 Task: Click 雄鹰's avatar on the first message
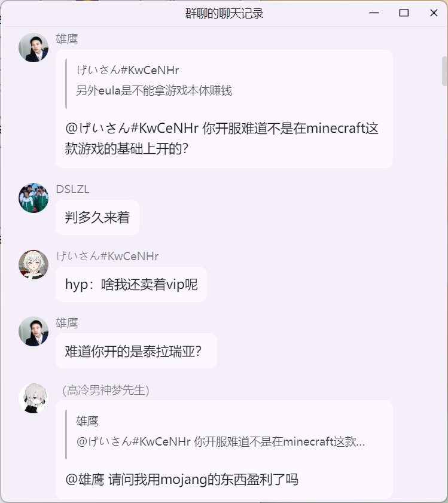tap(33, 47)
